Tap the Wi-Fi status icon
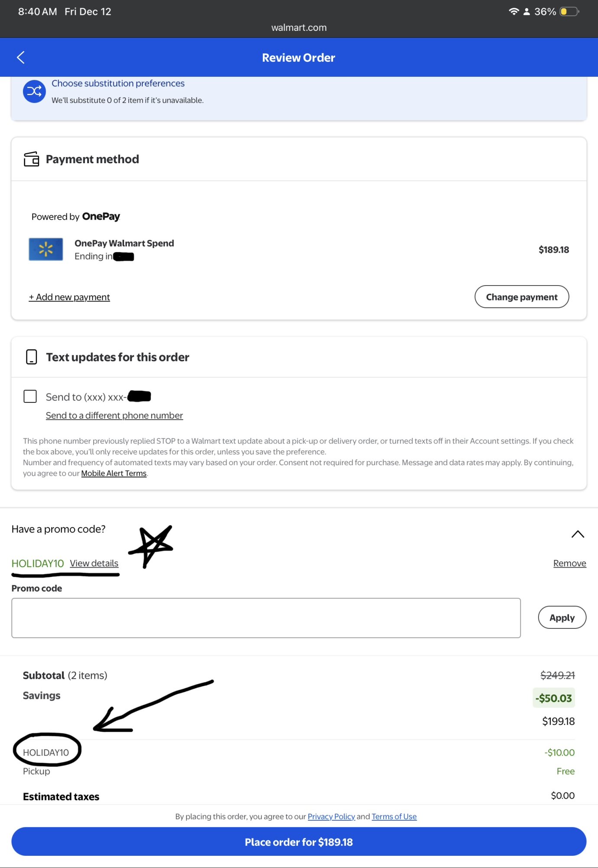This screenshot has height=868, width=598. 513,12
